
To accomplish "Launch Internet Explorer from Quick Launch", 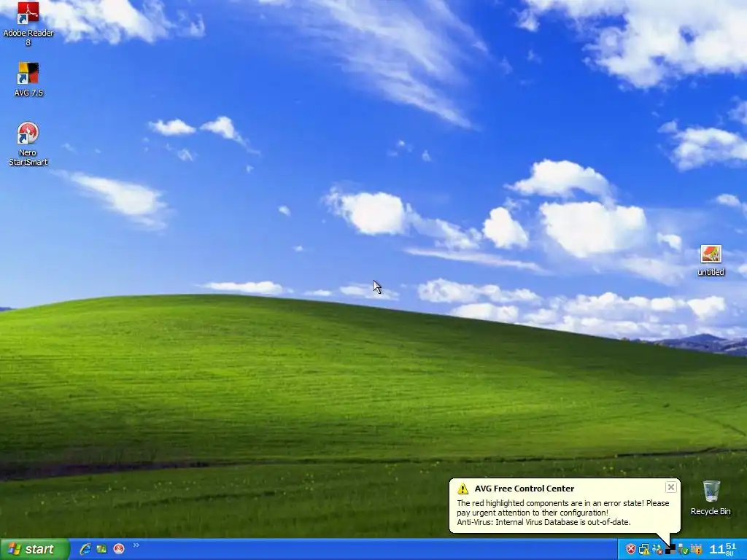I will coord(85,549).
